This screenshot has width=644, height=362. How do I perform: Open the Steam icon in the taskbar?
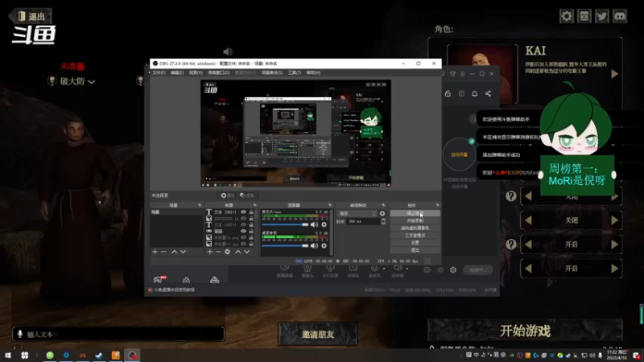[x=99, y=355]
